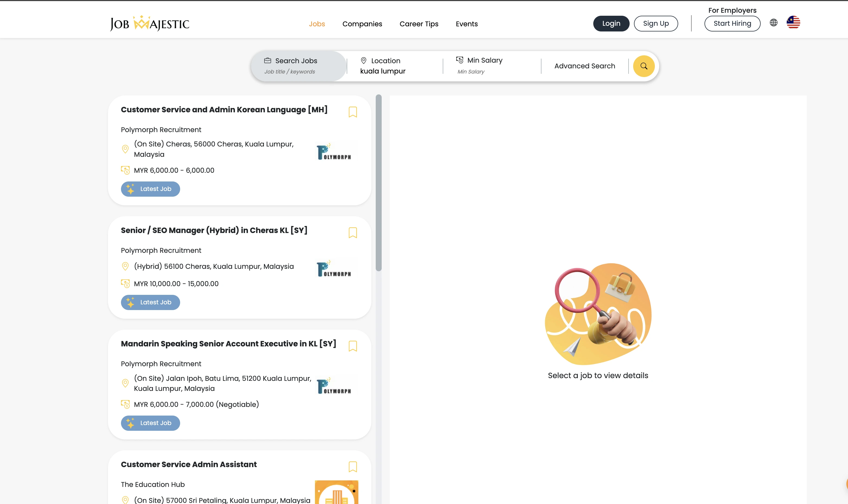Bookmark the Customer Service Admin Assistant job

(x=352, y=467)
